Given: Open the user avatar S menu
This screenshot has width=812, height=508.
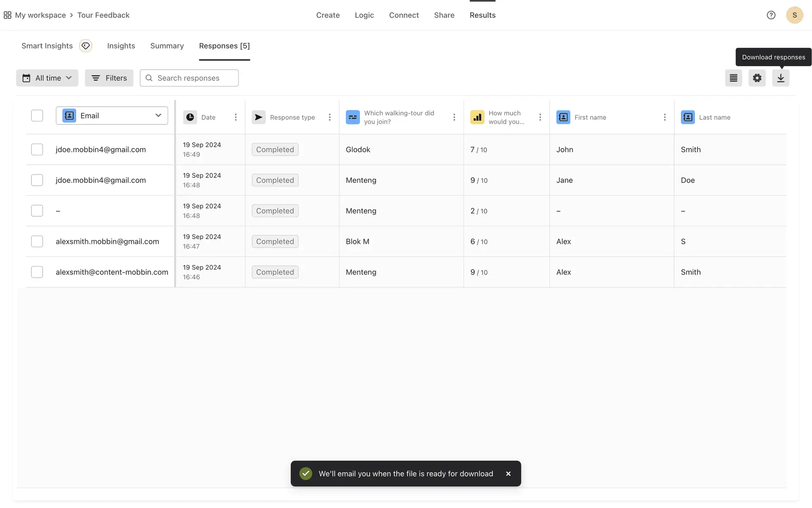Looking at the screenshot, I should coord(794,15).
